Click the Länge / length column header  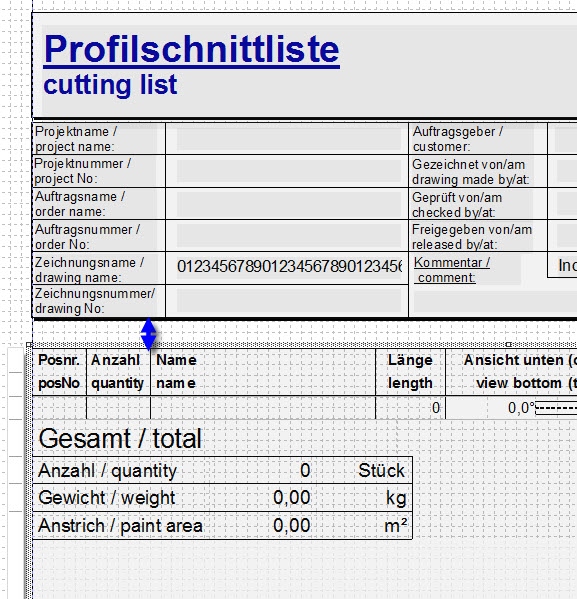[410, 371]
